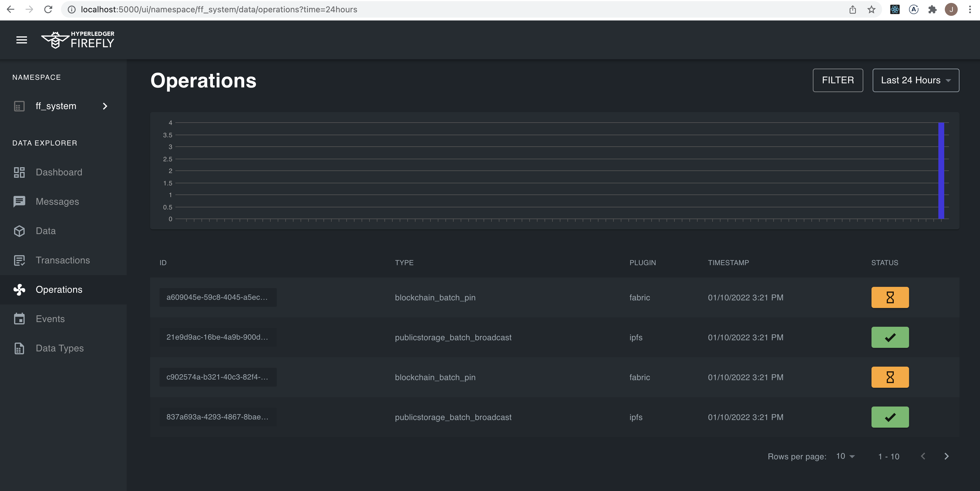Bookmark this page with star icon
This screenshot has width=980, height=491.
[x=871, y=9]
